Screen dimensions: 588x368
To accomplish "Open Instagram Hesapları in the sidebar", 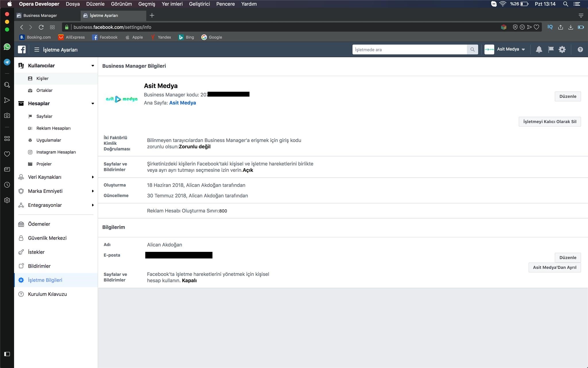I will coord(56,152).
